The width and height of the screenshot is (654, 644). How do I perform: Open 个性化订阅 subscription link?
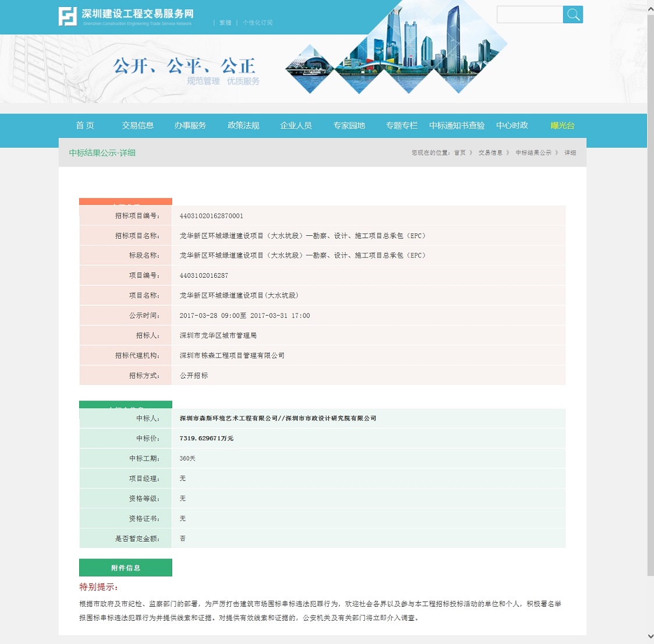point(257,23)
